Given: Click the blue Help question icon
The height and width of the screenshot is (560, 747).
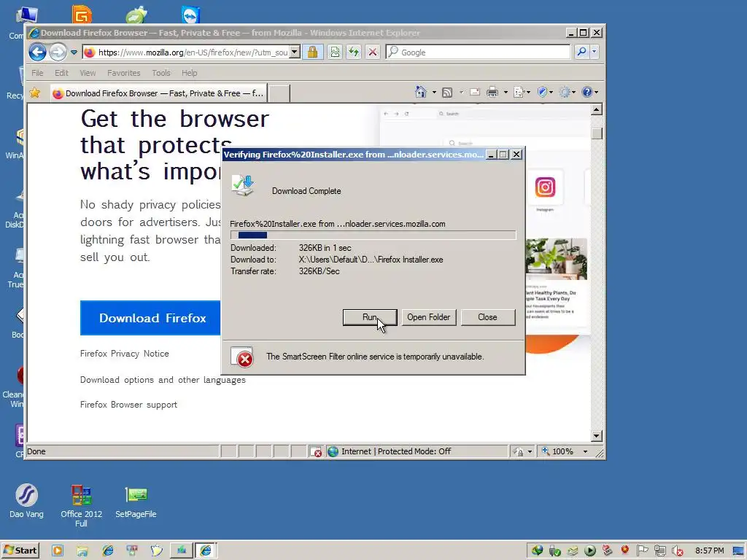Looking at the screenshot, I should [587, 93].
